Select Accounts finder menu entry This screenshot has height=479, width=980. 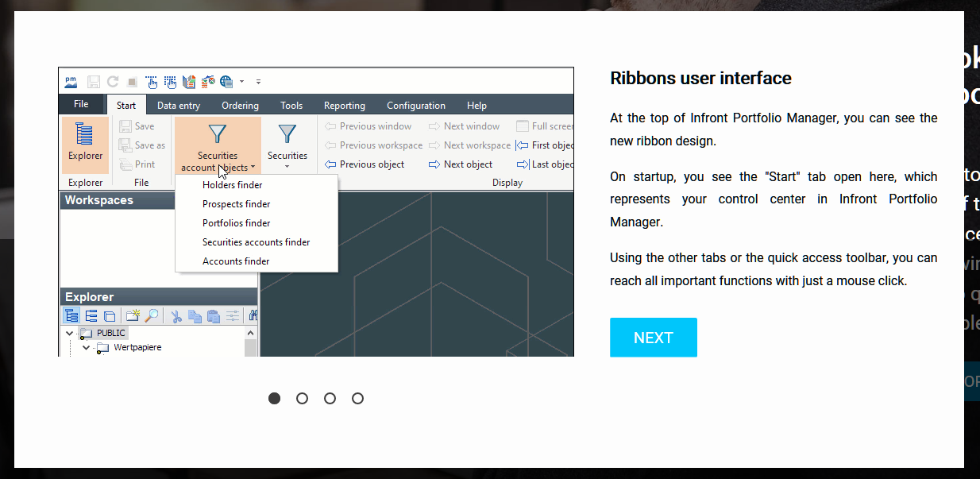click(235, 261)
